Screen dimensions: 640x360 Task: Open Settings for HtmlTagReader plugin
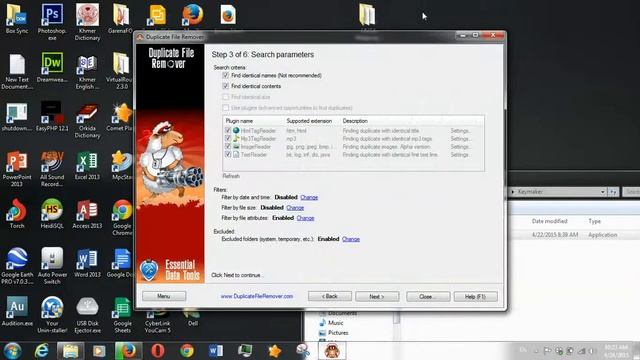tap(460, 131)
